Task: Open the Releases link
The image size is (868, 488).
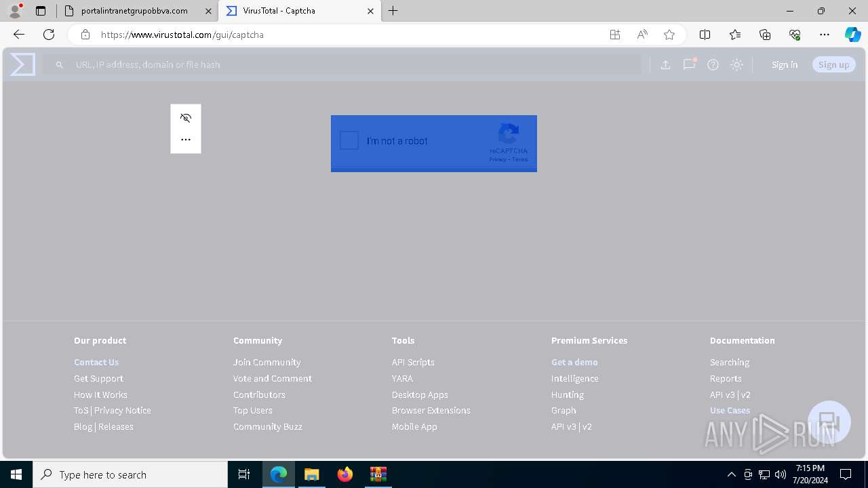Action: tap(116, 427)
